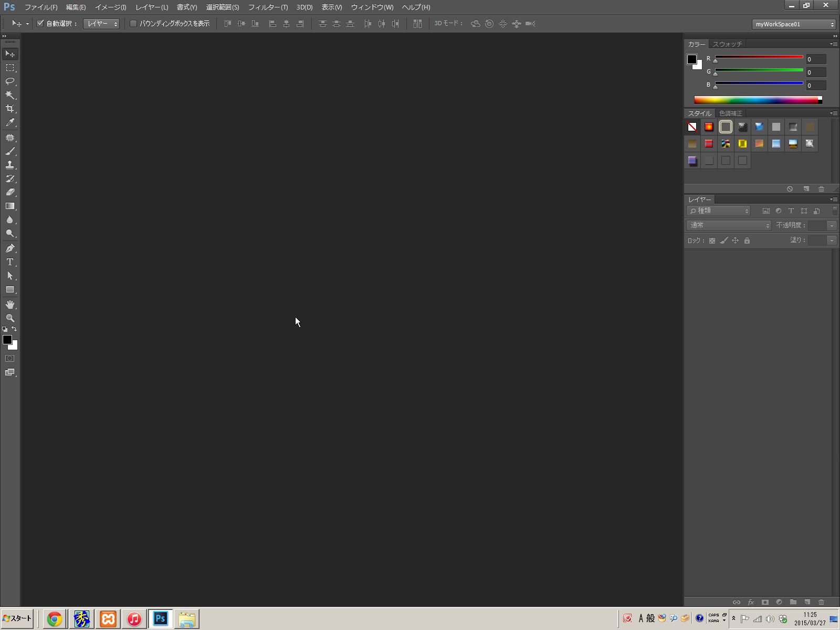Select the Crop tool
The image size is (840, 630).
click(10, 109)
